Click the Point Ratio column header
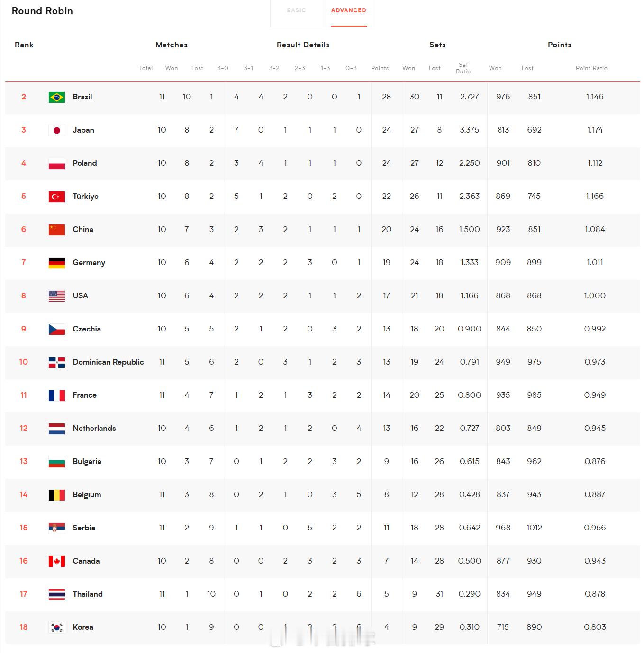Screen dimensions: 644x653 [x=591, y=68]
